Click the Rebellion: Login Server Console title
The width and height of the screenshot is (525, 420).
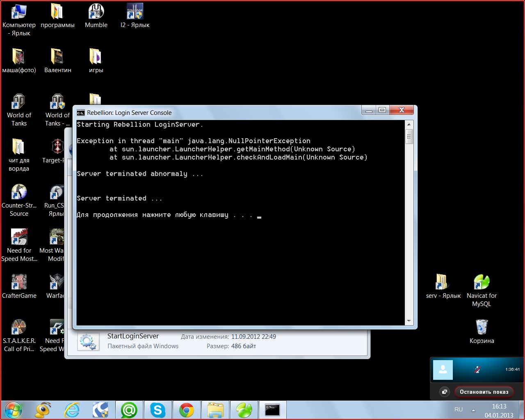(x=129, y=113)
